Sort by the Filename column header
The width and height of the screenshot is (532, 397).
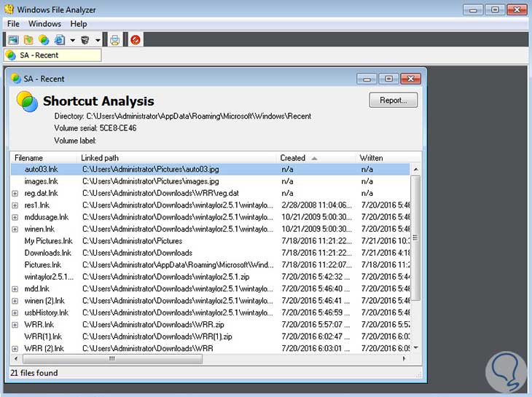44,158
